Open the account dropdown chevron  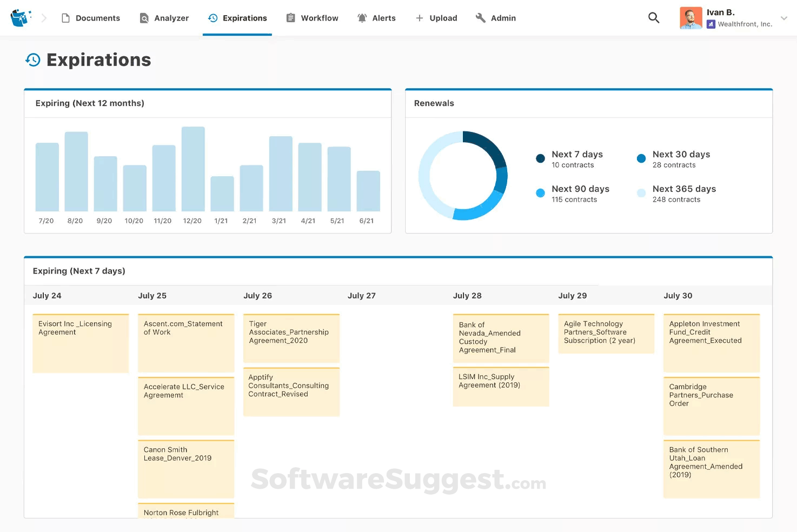click(784, 18)
